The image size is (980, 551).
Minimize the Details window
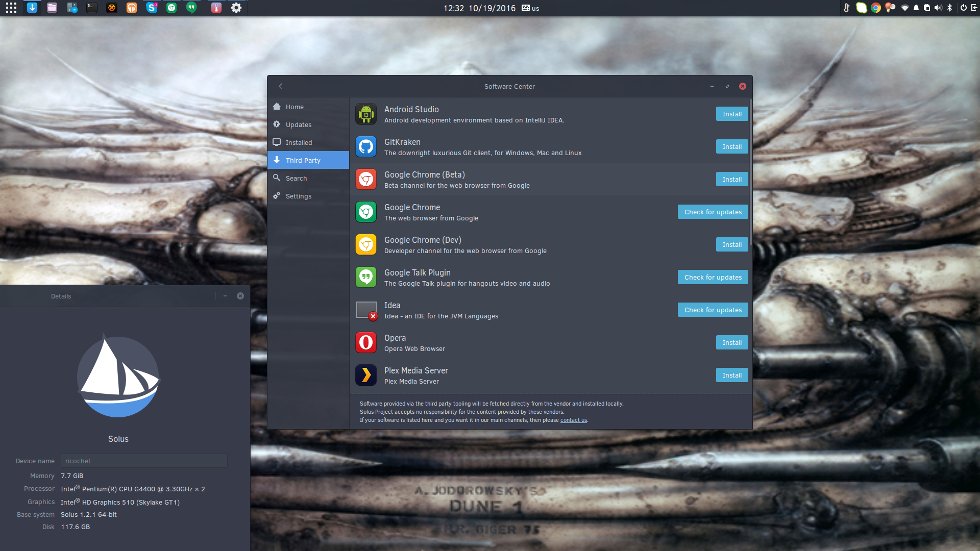click(225, 296)
